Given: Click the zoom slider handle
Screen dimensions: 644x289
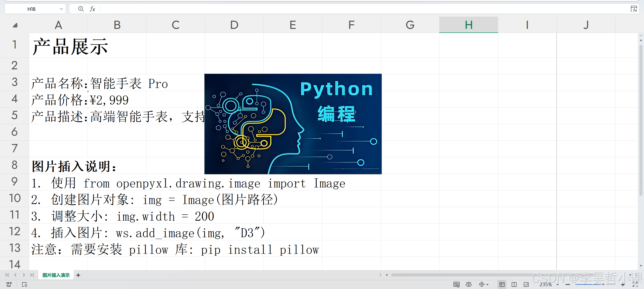Looking at the screenshot, I should tap(603, 284).
